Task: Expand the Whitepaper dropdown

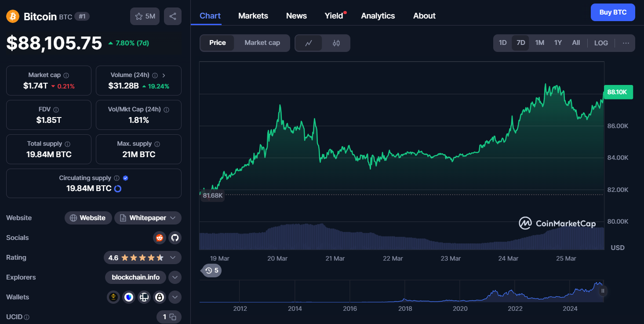Action: click(148, 218)
